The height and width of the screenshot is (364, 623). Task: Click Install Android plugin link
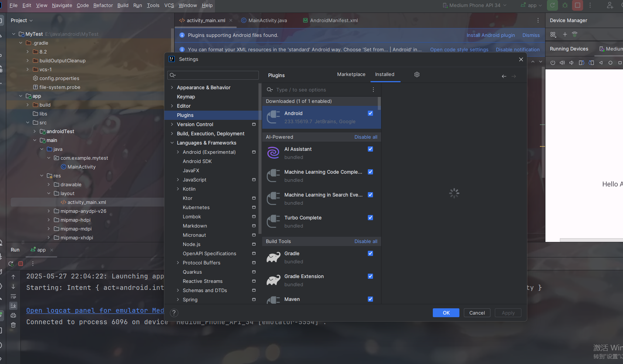(x=491, y=35)
